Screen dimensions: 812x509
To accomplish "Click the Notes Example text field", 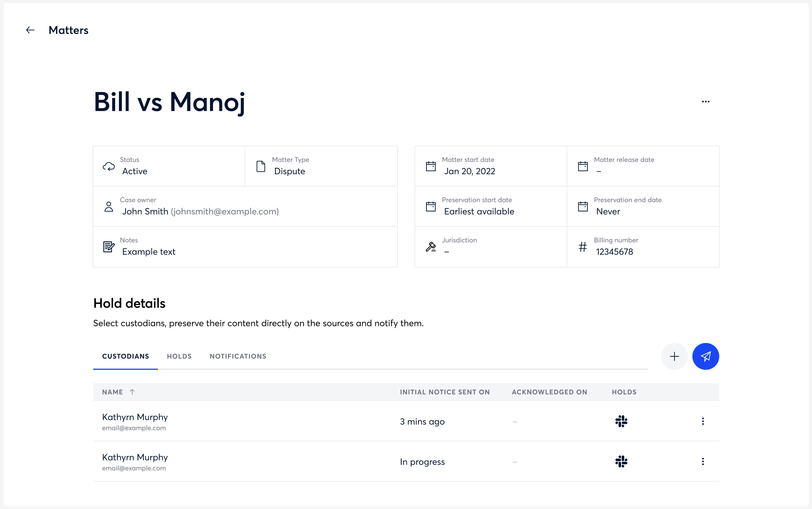I will 149,252.
